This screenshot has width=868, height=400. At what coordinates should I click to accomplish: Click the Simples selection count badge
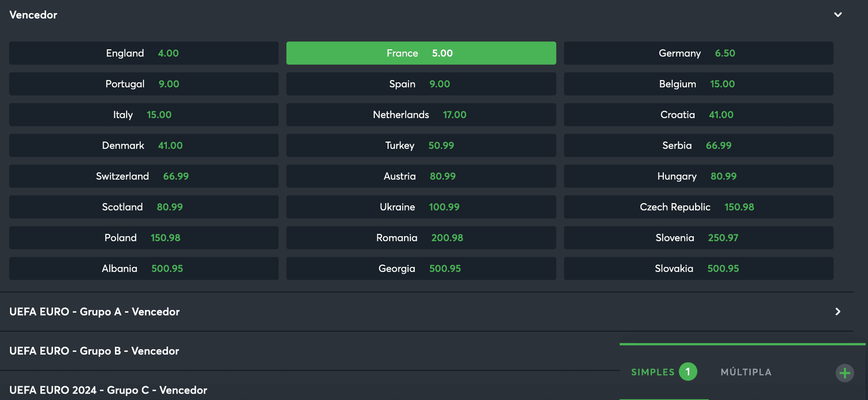tap(688, 372)
